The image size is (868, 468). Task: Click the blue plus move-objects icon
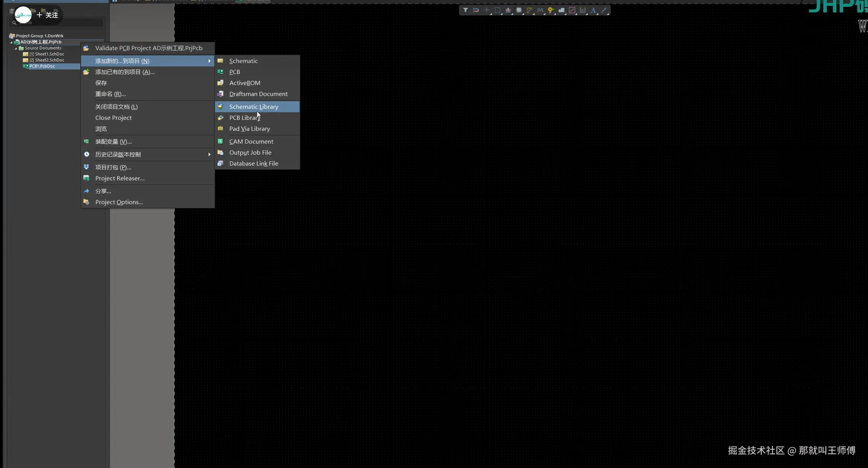click(x=487, y=10)
